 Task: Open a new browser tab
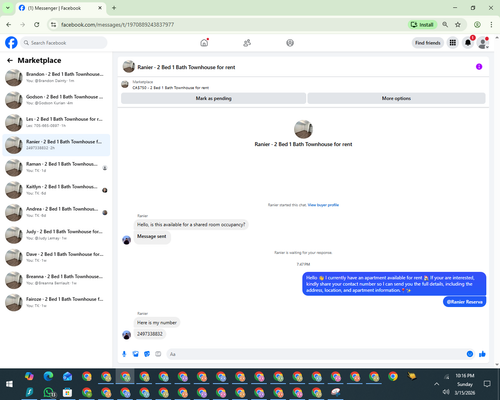[114, 8]
